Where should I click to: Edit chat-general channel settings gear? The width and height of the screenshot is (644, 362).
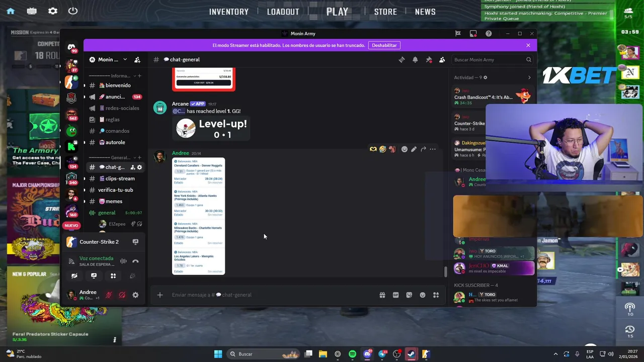tap(140, 167)
